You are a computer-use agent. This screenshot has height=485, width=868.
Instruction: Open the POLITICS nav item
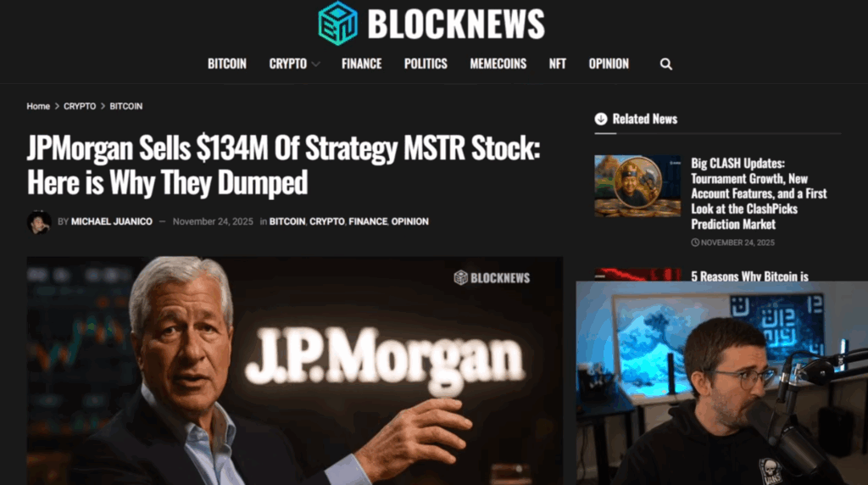tap(426, 64)
